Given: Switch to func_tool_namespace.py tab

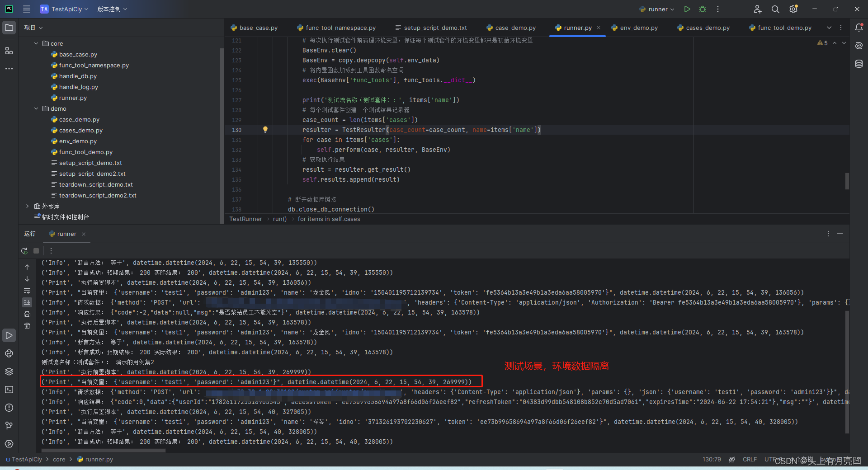Looking at the screenshot, I should click(x=336, y=28).
